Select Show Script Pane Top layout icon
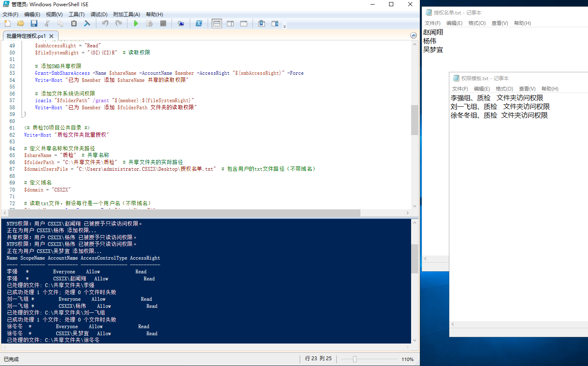 point(217,24)
